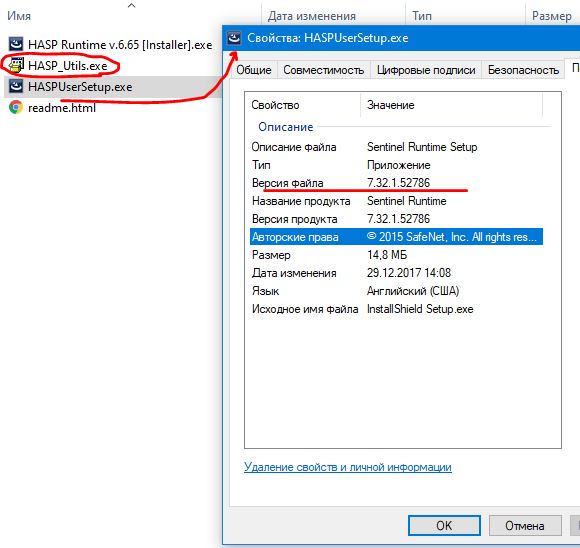This screenshot has width=580, height=548.
Task: Click the value Английский (США)
Action: (x=413, y=291)
